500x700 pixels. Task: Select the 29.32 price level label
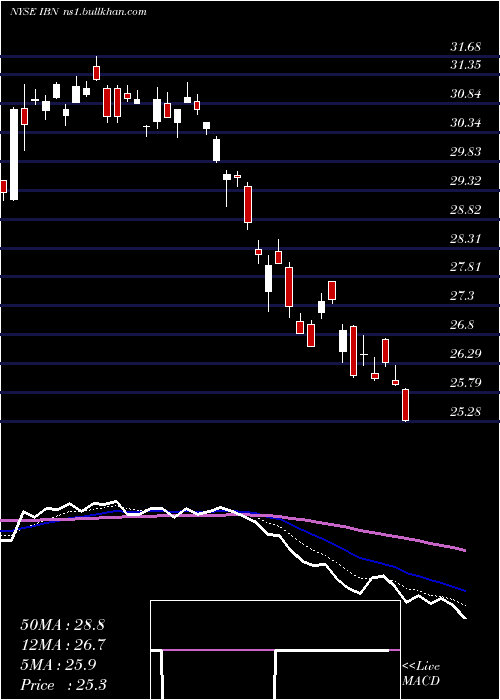pyautogui.click(x=465, y=180)
